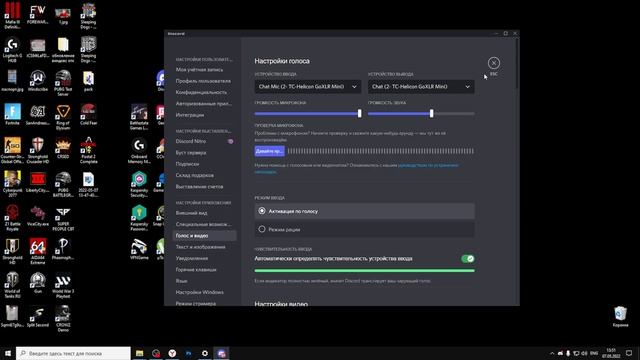This screenshot has height=360, width=640.
Task: Open the Discord icon in the taskbar
Action: (222, 353)
